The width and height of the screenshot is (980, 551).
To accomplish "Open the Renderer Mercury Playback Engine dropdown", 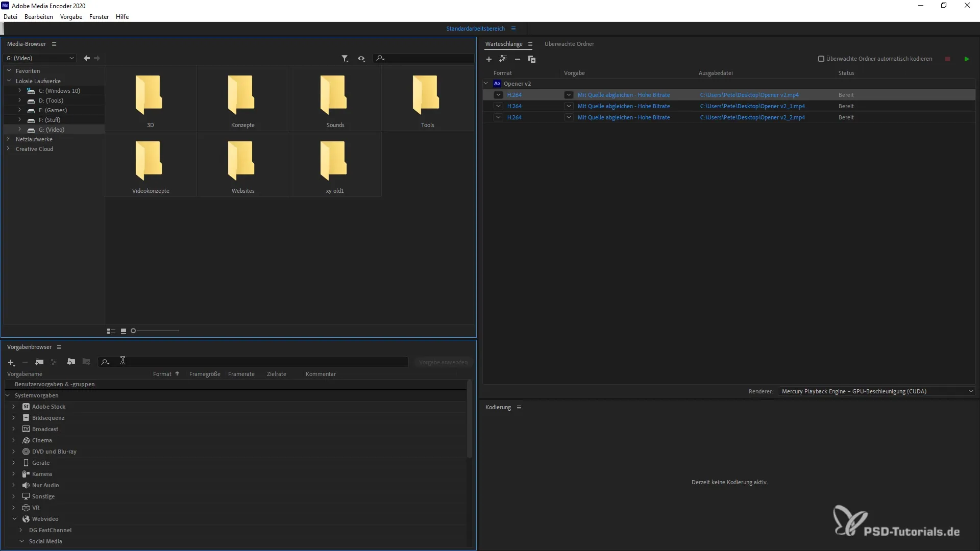I will (876, 391).
